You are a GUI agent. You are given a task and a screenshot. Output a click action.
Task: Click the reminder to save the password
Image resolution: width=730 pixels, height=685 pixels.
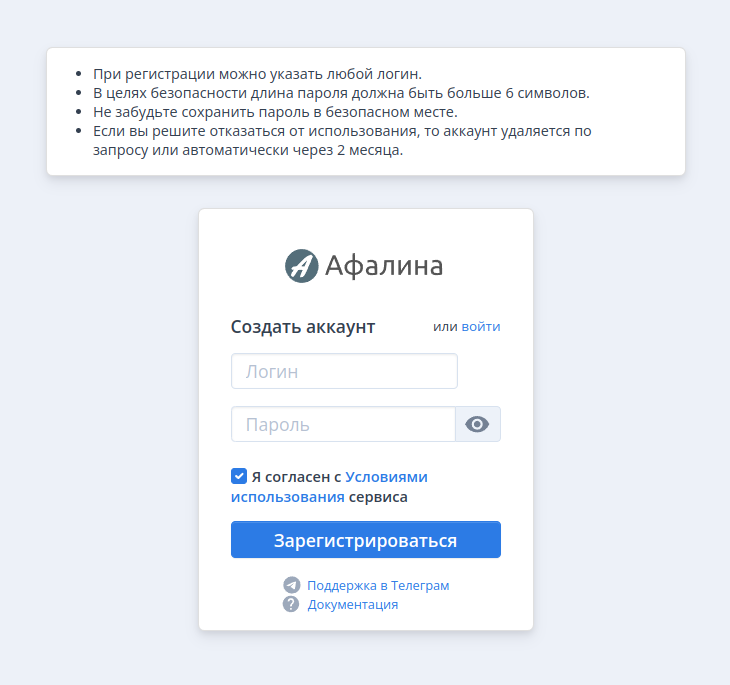(275, 112)
